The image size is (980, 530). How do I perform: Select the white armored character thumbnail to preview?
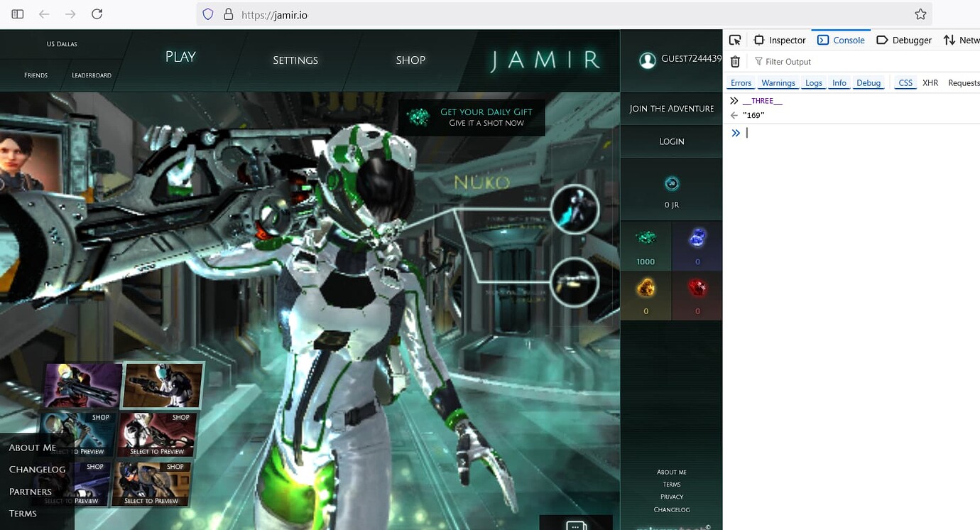tap(162, 384)
